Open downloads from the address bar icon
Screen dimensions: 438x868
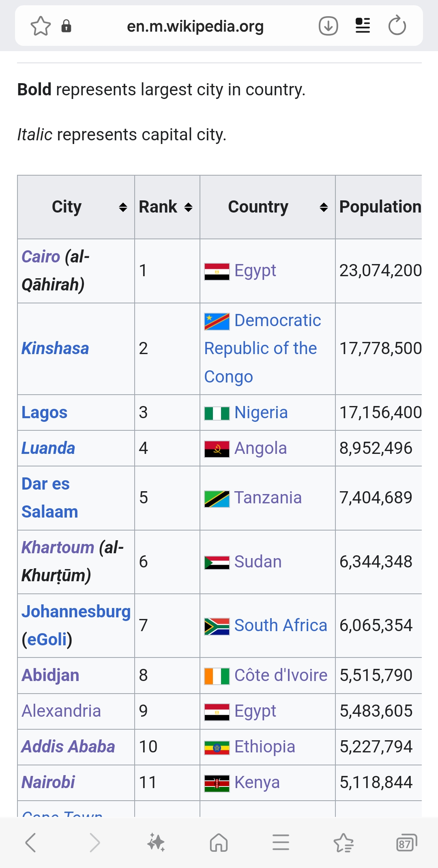coord(328,26)
